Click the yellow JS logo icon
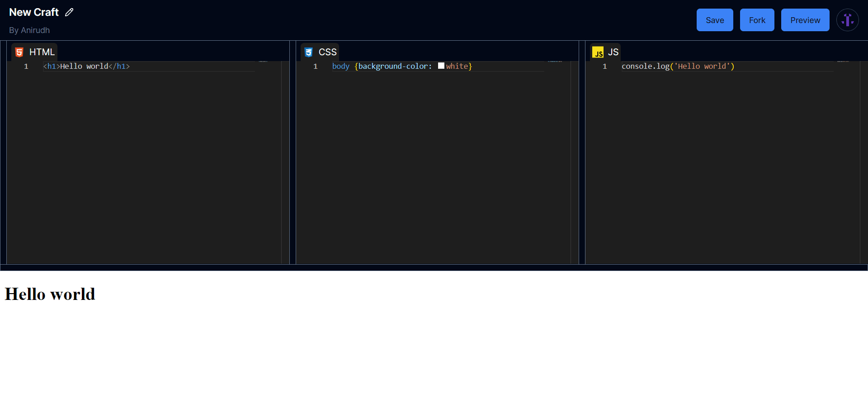This screenshot has width=868, height=404. click(598, 52)
